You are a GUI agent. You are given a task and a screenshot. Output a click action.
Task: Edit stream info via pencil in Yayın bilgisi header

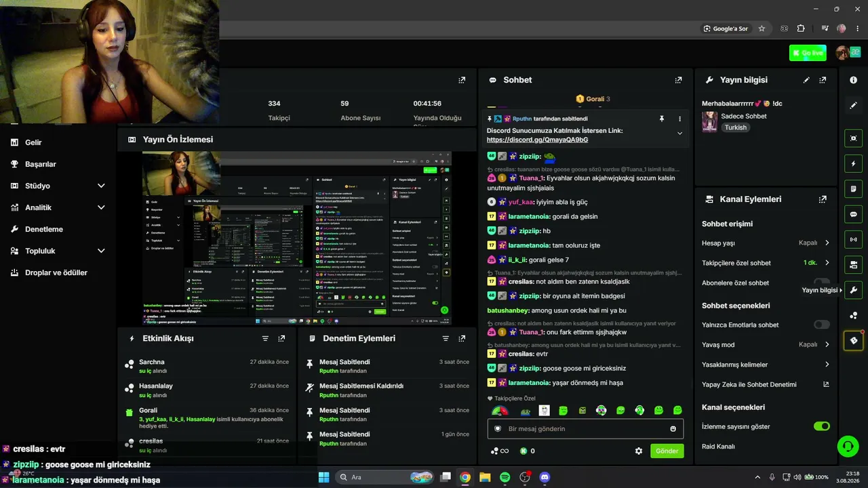806,80
